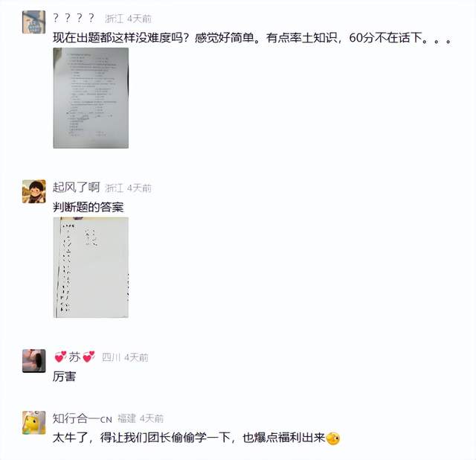Click the chick emoji ending the last comment
This screenshot has height=460, width=476.
(332, 438)
